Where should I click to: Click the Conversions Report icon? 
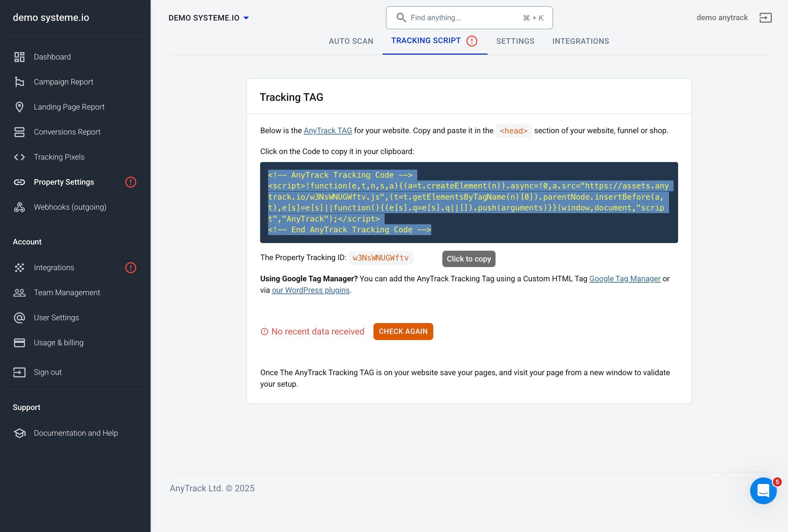pyautogui.click(x=19, y=132)
